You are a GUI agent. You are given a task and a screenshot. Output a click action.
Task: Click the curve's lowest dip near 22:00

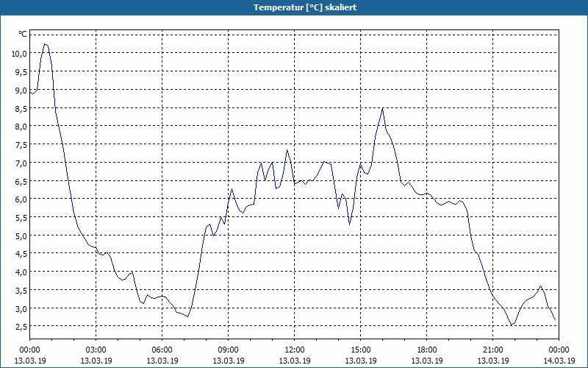pos(511,325)
